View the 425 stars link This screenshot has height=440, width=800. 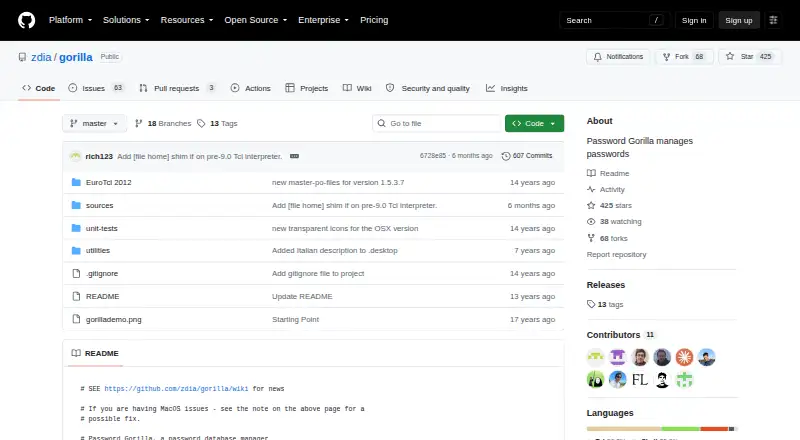pos(609,206)
